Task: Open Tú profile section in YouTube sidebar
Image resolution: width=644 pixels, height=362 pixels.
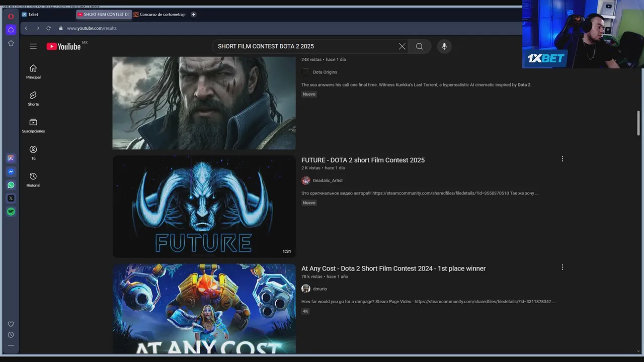Action: pyautogui.click(x=33, y=153)
